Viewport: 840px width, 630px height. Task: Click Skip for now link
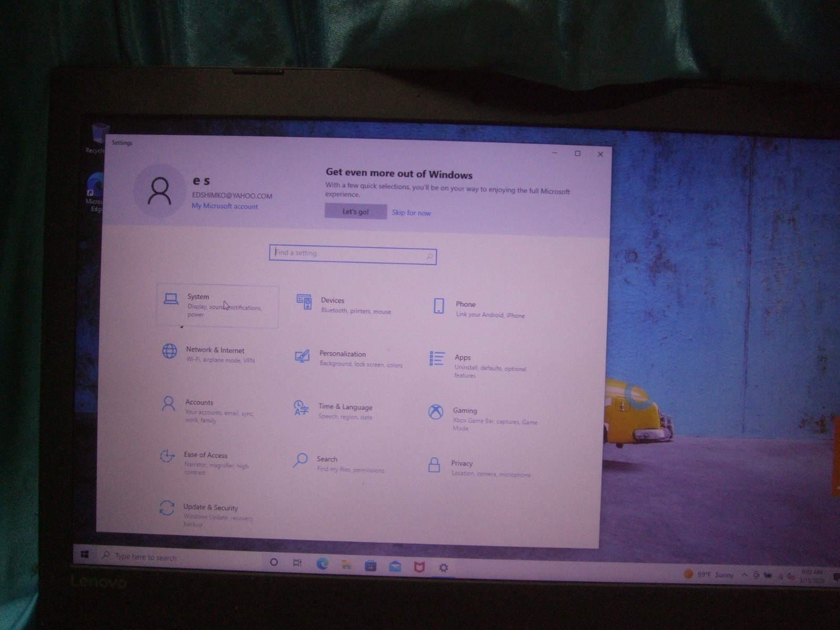(x=411, y=213)
